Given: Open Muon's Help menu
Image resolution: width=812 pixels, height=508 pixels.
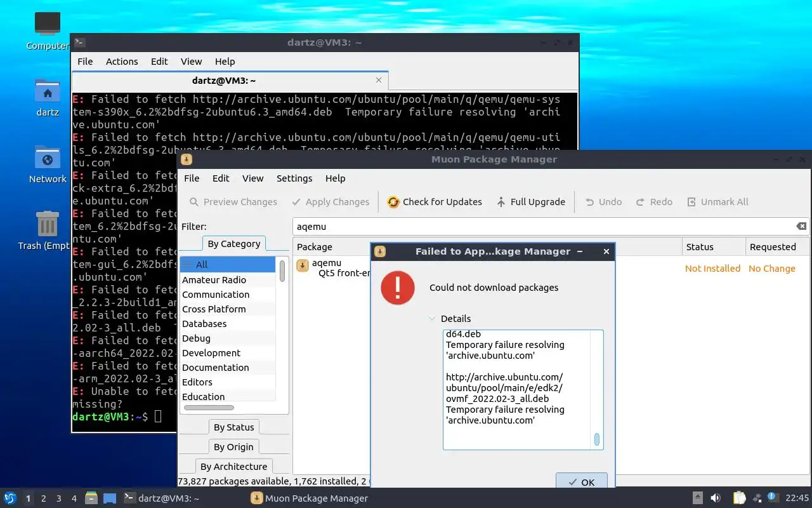Looking at the screenshot, I should [x=335, y=178].
